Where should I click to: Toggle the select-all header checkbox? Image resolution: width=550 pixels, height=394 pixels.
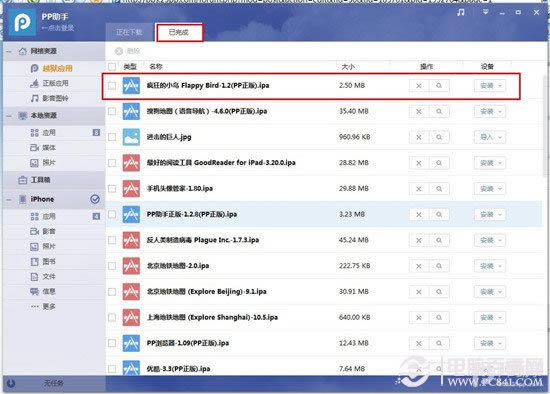point(112,67)
